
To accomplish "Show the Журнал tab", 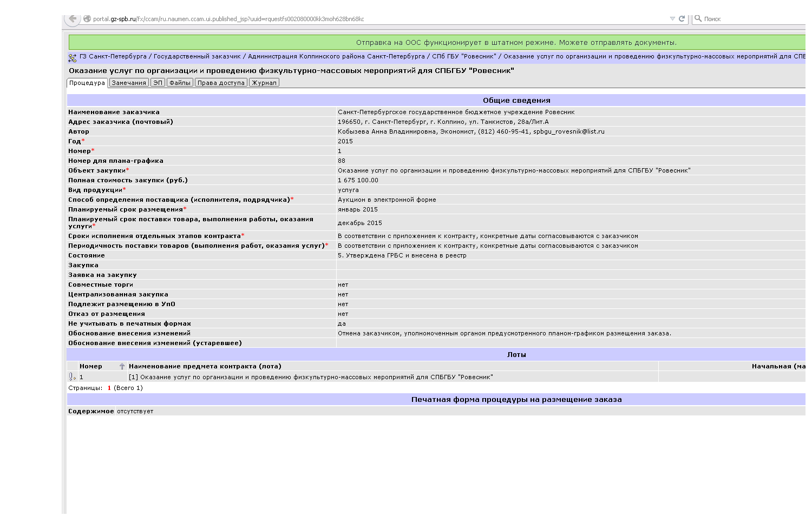I will click(x=264, y=83).
